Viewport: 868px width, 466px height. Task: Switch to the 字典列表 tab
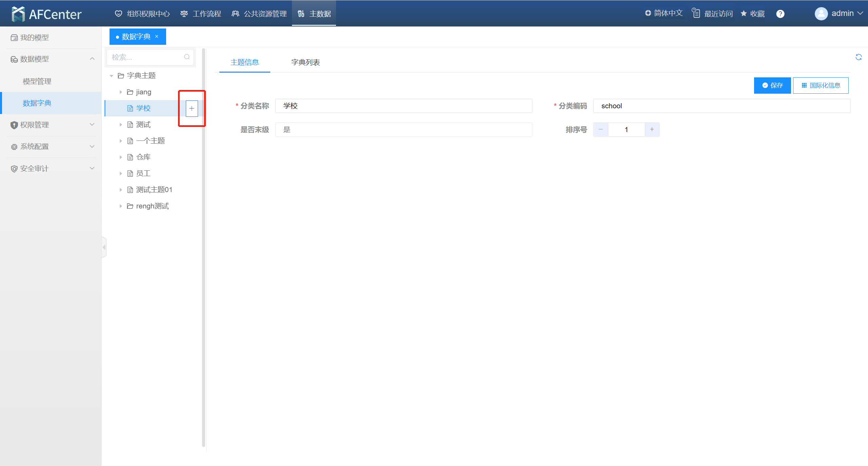coord(305,62)
